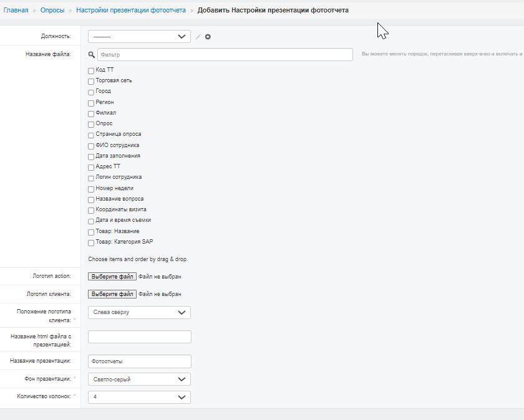Expand the Количество колонок dropdown

[x=139, y=398]
